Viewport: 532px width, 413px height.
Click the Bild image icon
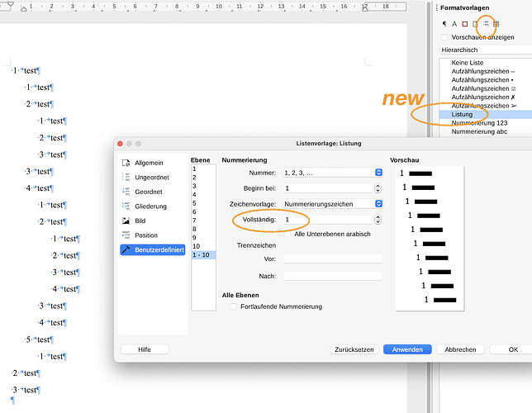click(x=126, y=221)
